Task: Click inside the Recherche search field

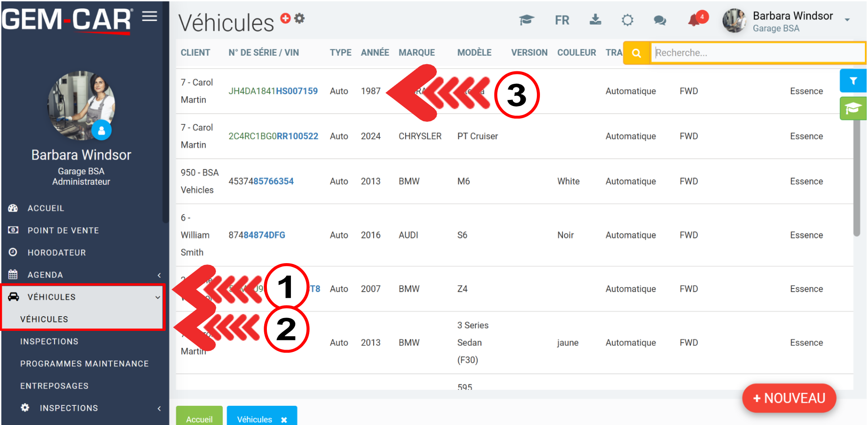Action: click(x=756, y=53)
